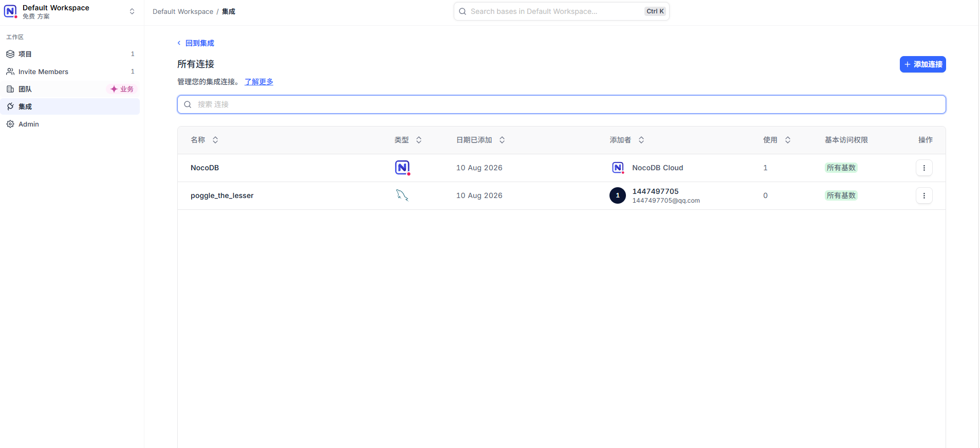This screenshot has width=980, height=448.
Task: Click the 所有基数 badge in poggle_the_lesser row
Action: tap(841, 195)
